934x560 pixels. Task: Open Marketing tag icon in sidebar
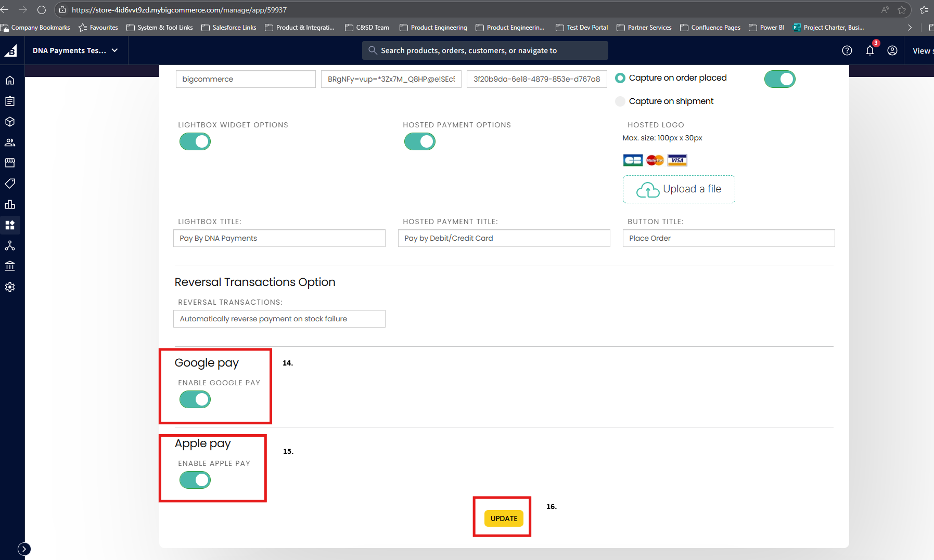coord(10,184)
